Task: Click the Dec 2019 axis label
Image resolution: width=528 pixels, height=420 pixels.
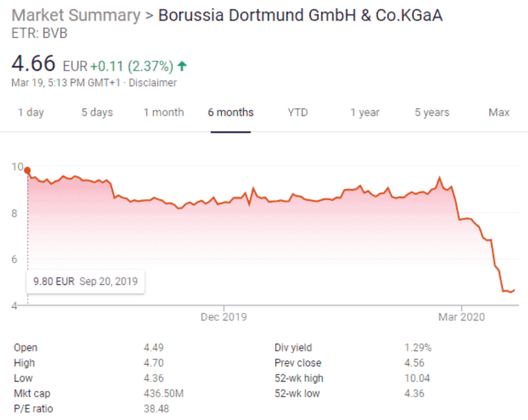Action: tap(224, 317)
